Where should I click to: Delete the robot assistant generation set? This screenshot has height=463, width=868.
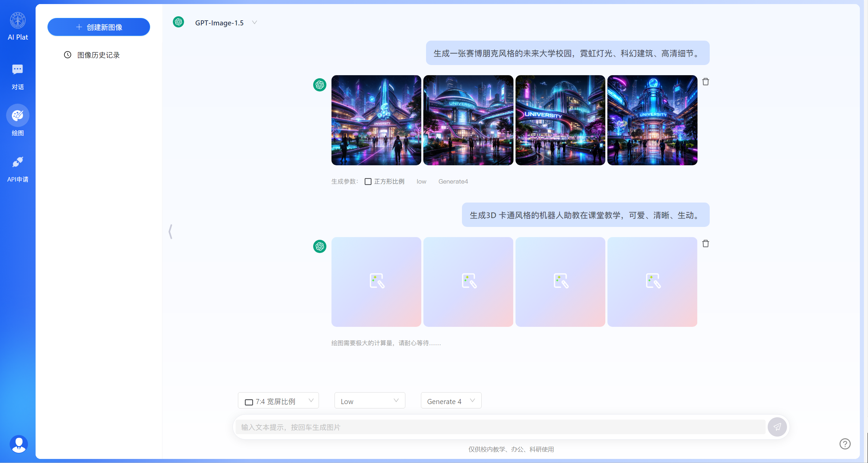pyautogui.click(x=706, y=244)
